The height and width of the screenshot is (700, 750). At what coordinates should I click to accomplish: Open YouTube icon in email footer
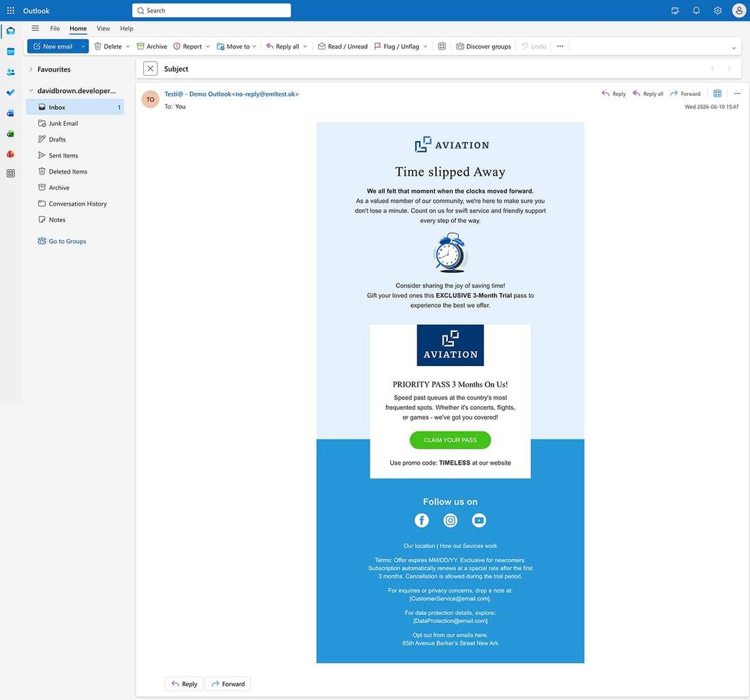coord(478,520)
